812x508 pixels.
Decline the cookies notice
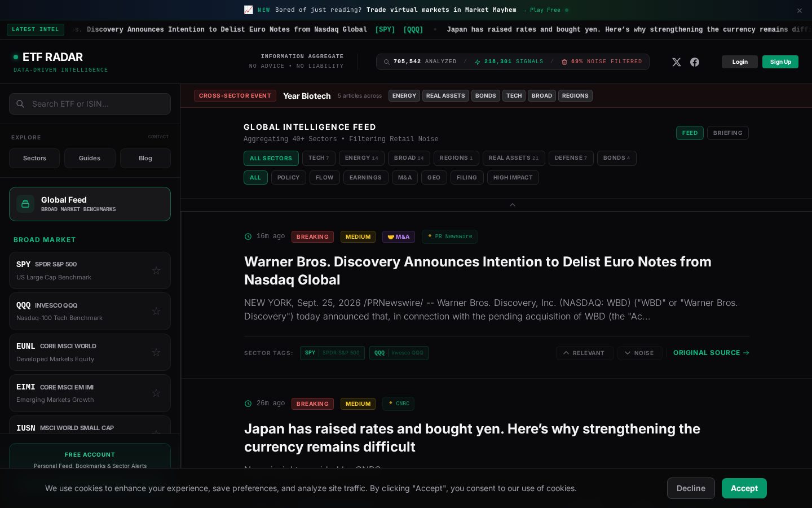click(x=691, y=488)
